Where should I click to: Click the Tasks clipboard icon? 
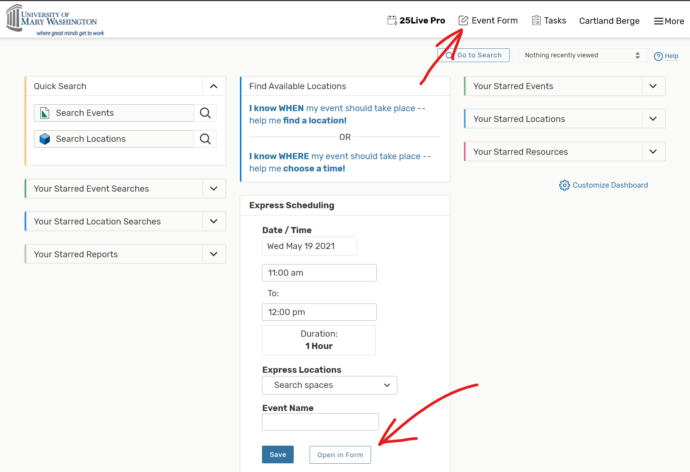pyautogui.click(x=536, y=20)
